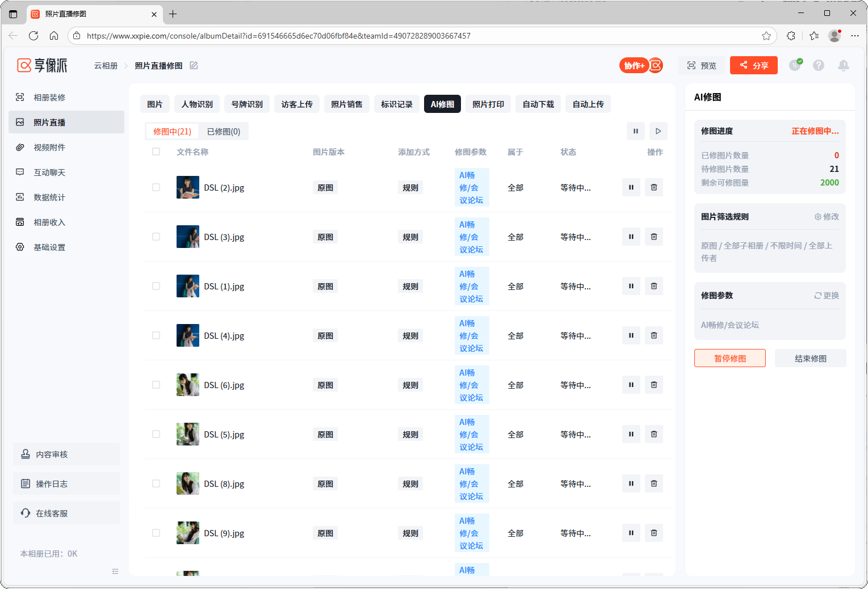This screenshot has height=589, width=868.
Task: Toggle the select-all checkbox in table header
Action: [x=156, y=152]
